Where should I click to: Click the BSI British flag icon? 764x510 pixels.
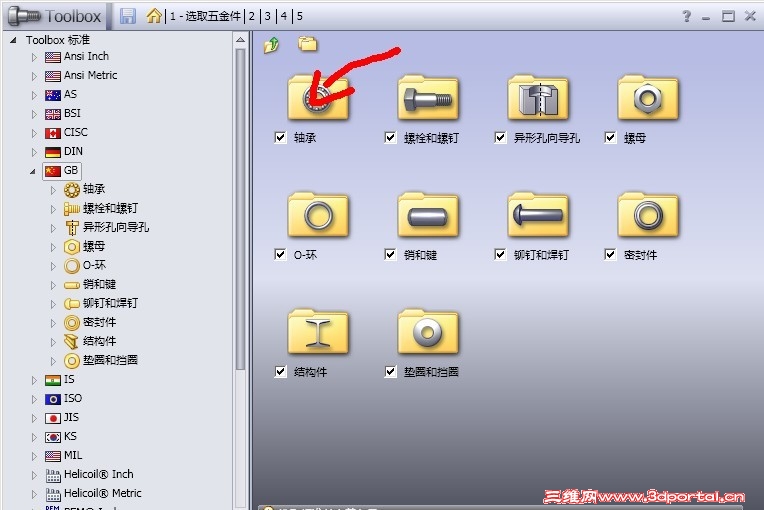pos(53,114)
